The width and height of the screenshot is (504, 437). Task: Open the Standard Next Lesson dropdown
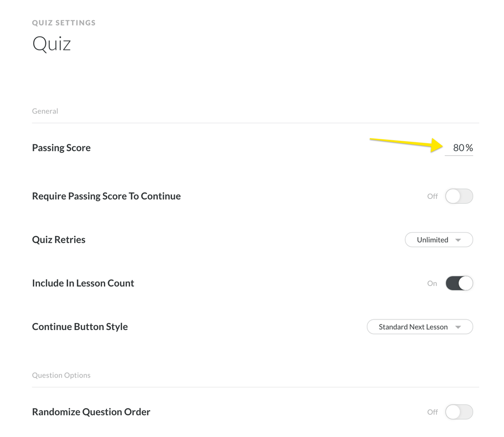419,327
